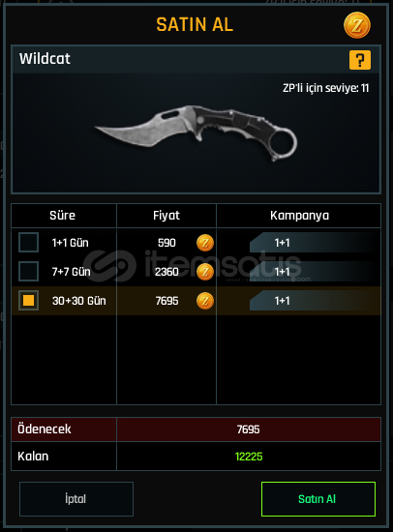Uncheck the 30+30 Gün duration checkbox
393x532 pixels.
point(28,300)
